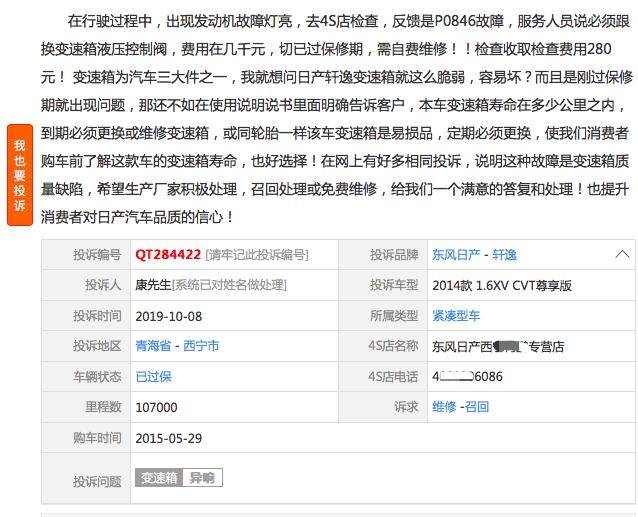
Task: Click the 投诉品牌 label cell
Action: pyautogui.click(x=383, y=255)
